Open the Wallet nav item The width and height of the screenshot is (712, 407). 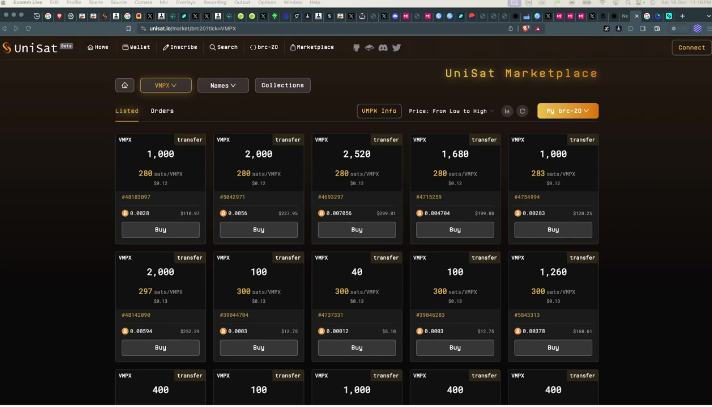click(x=136, y=47)
